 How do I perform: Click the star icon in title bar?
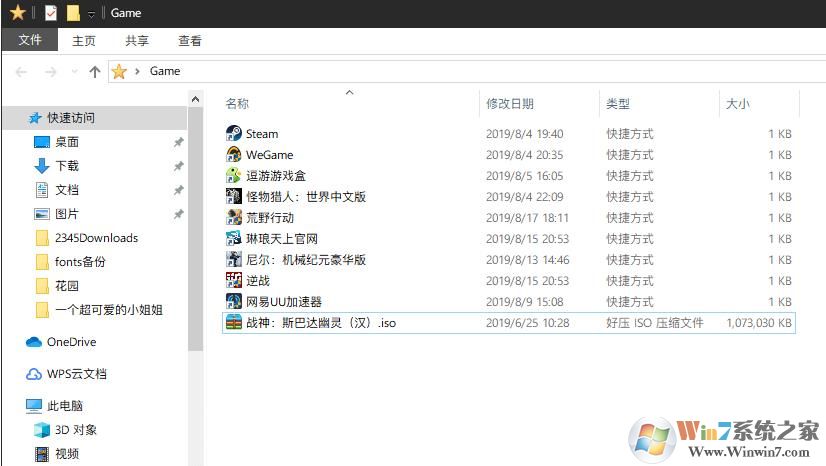17,12
